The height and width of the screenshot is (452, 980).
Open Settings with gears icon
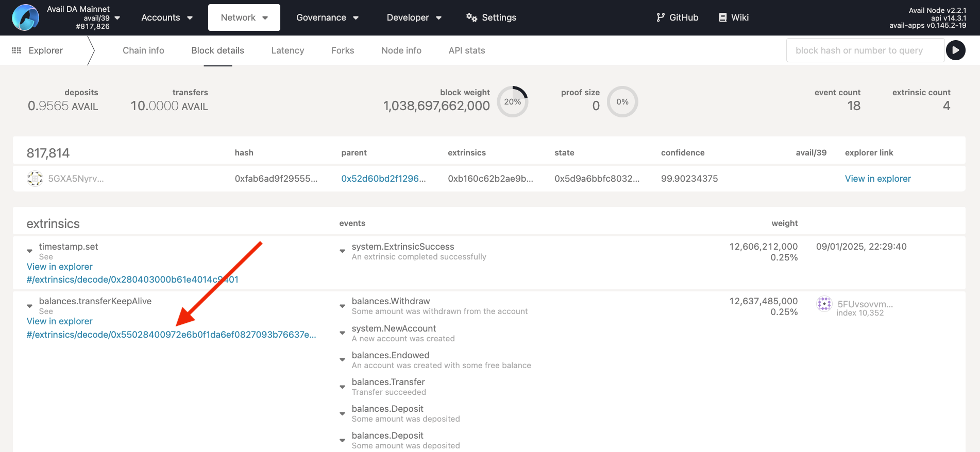point(471,18)
